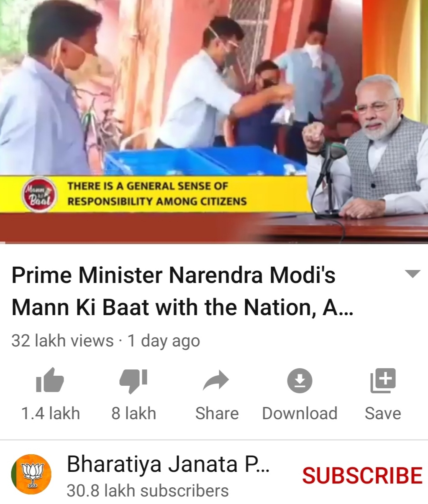Subscribe to Bharatiya Janata Party channel
The image size is (428, 504).
point(362,476)
